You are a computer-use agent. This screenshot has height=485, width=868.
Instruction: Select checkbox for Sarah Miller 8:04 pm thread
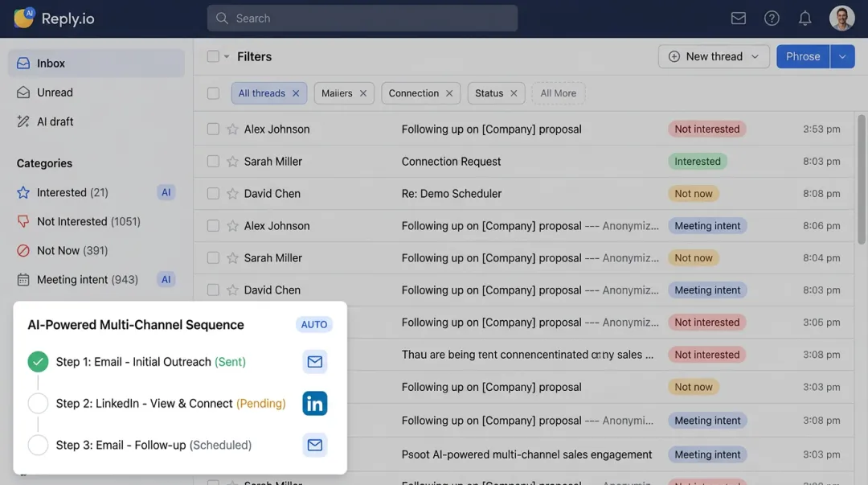pyautogui.click(x=213, y=257)
